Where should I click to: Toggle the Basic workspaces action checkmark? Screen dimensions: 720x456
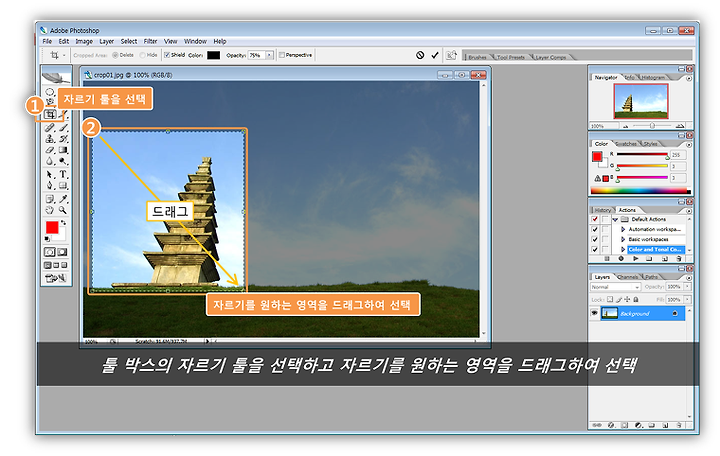pos(595,239)
